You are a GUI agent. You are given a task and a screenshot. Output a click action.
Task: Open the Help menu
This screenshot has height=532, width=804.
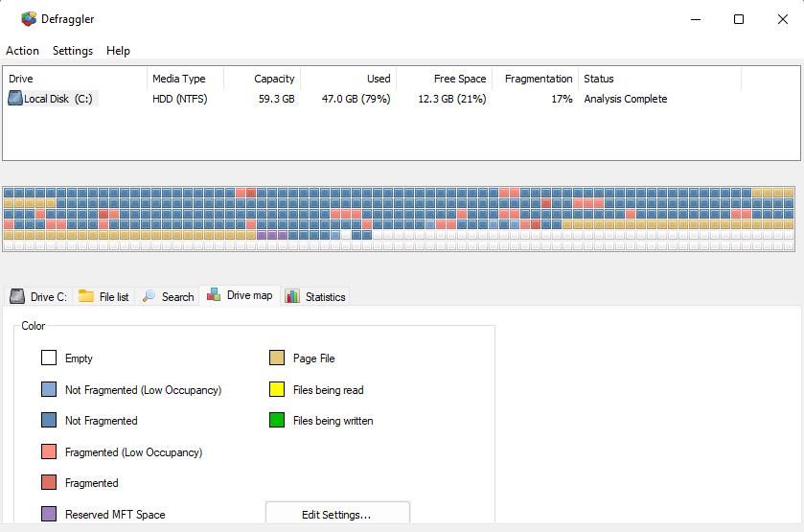coord(118,51)
